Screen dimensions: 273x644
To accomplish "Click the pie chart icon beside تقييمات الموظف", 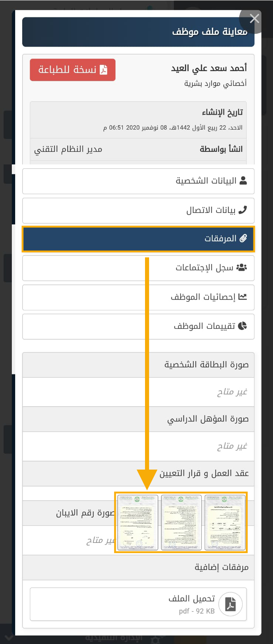I will [x=243, y=326].
